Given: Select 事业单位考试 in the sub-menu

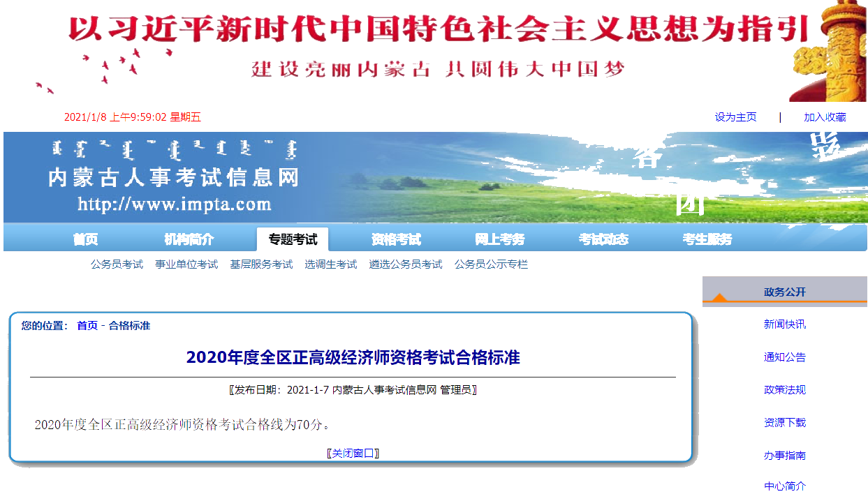Looking at the screenshot, I should coord(188,264).
